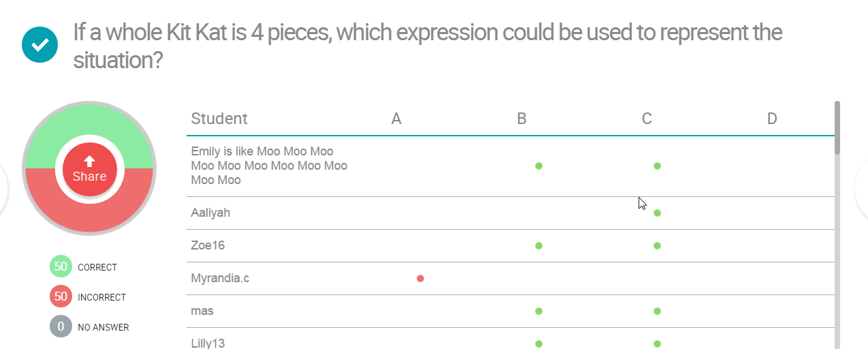Select column header D
The image size is (868, 349).
(772, 119)
